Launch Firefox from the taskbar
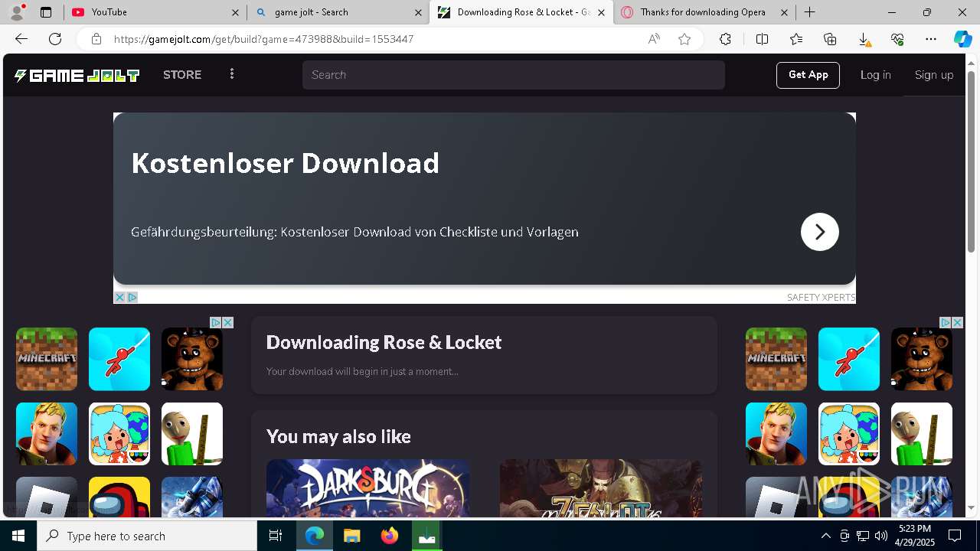 [389, 536]
